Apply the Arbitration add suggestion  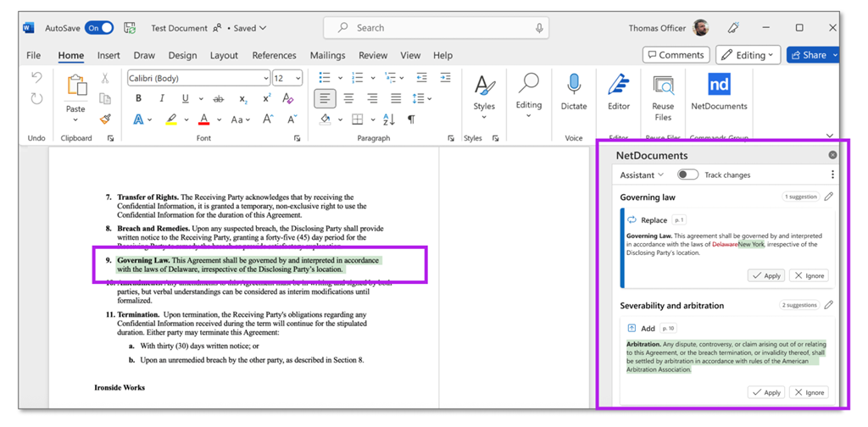coord(766,392)
